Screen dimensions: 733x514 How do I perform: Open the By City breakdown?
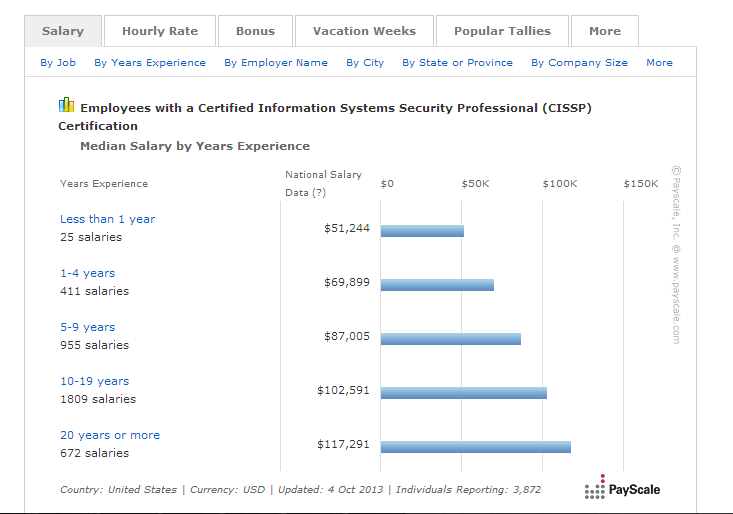[365, 62]
